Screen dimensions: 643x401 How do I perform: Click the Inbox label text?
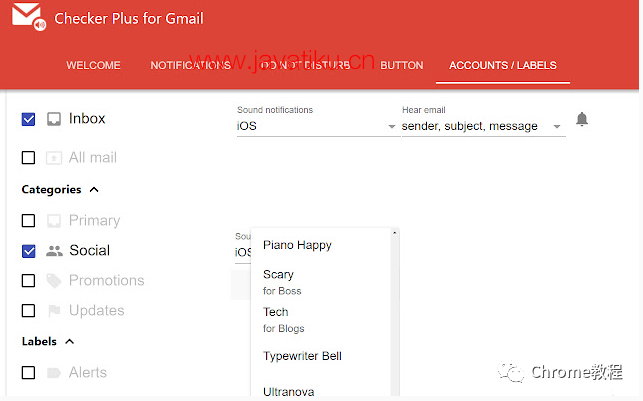coord(87,118)
